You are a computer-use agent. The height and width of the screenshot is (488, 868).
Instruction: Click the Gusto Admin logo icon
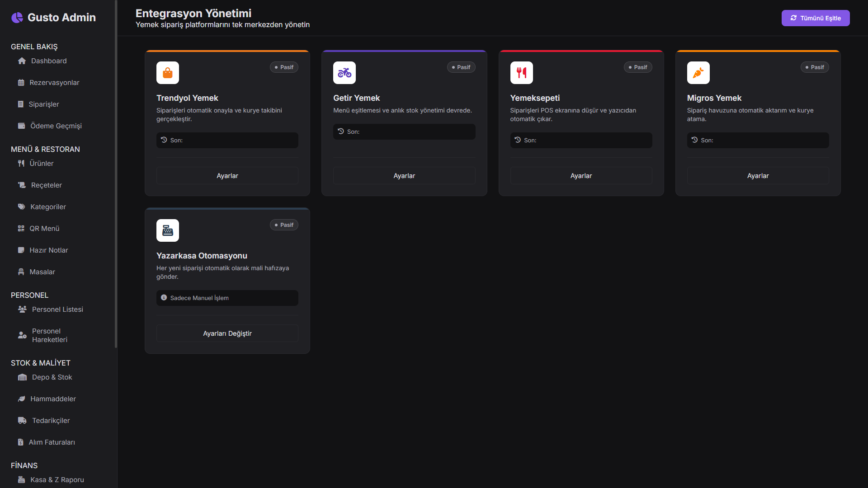coord(17,18)
